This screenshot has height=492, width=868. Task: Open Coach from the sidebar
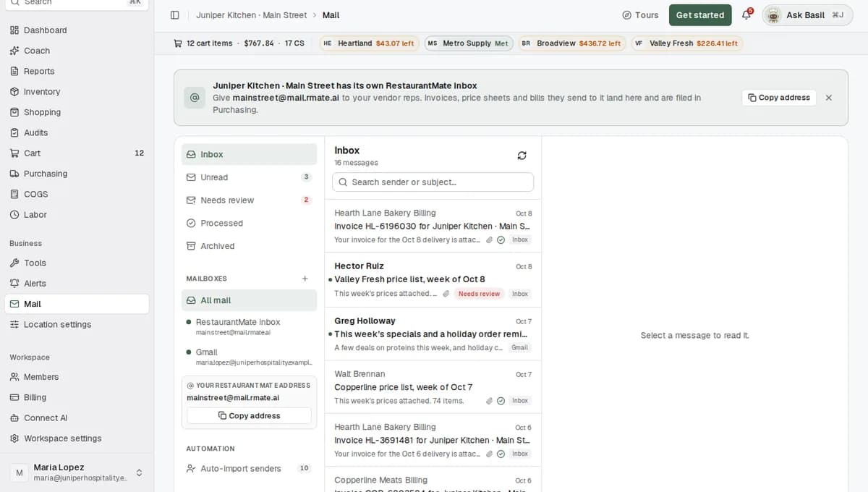click(x=77, y=51)
